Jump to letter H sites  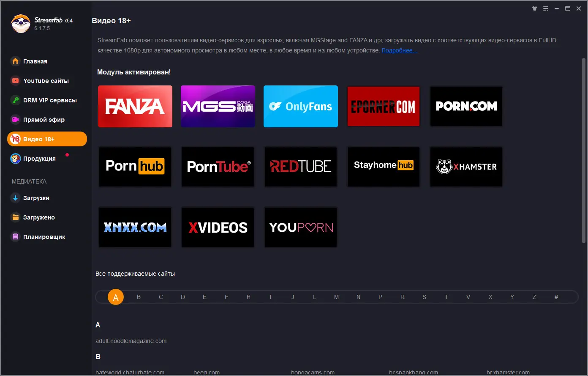249,297
